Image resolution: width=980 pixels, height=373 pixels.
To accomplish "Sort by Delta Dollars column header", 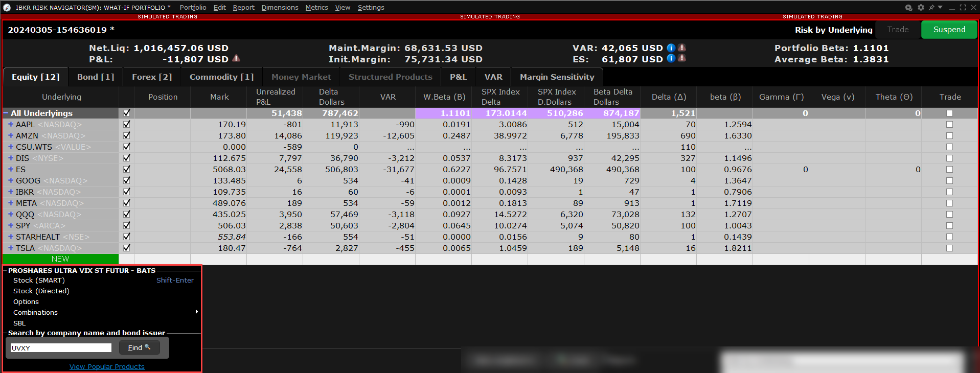I will pos(331,97).
